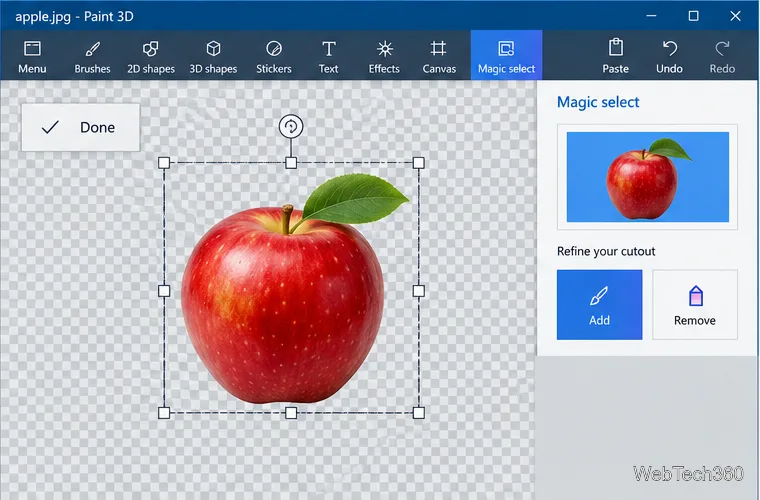
Task: Select the Magic select tool
Action: click(x=507, y=55)
